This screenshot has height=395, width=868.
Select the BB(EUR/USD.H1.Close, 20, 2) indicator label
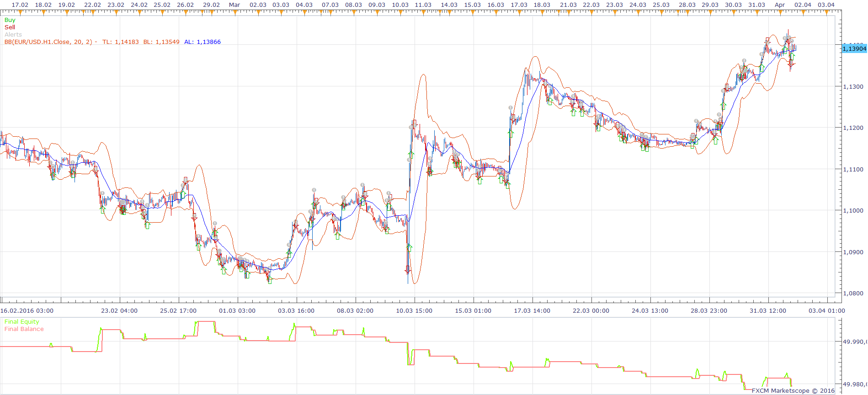click(x=48, y=42)
